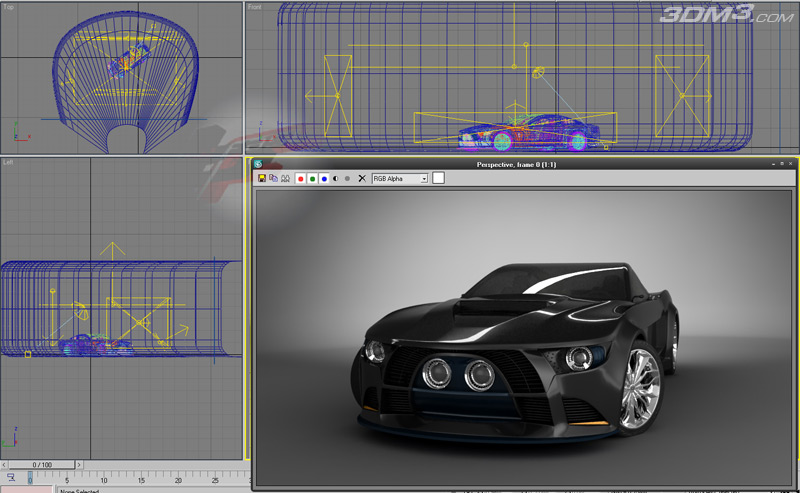Screen dimensions: 800x493
Task: Click the pink MAXScript listener box
Action: [26, 489]
